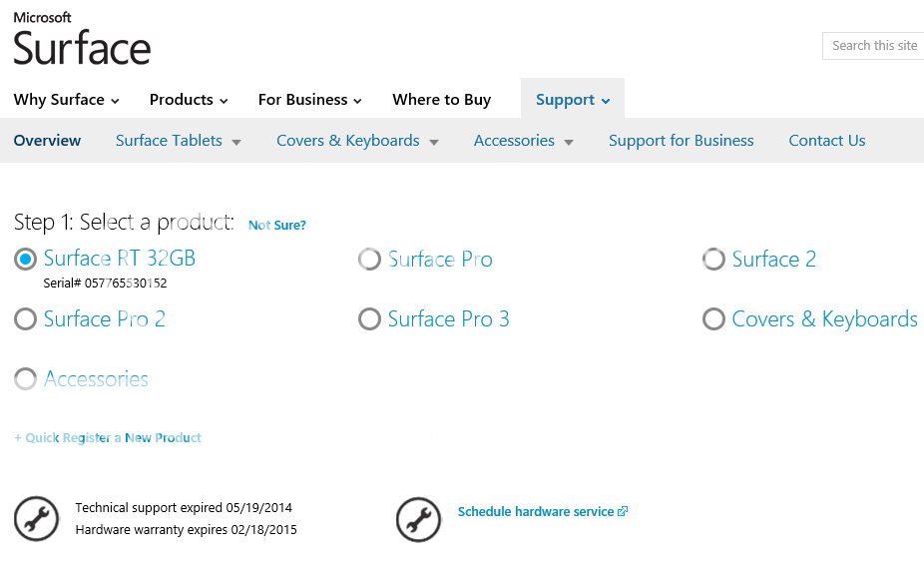Switch to the Overview tab
924x573 pixels.
pos(47,141)
